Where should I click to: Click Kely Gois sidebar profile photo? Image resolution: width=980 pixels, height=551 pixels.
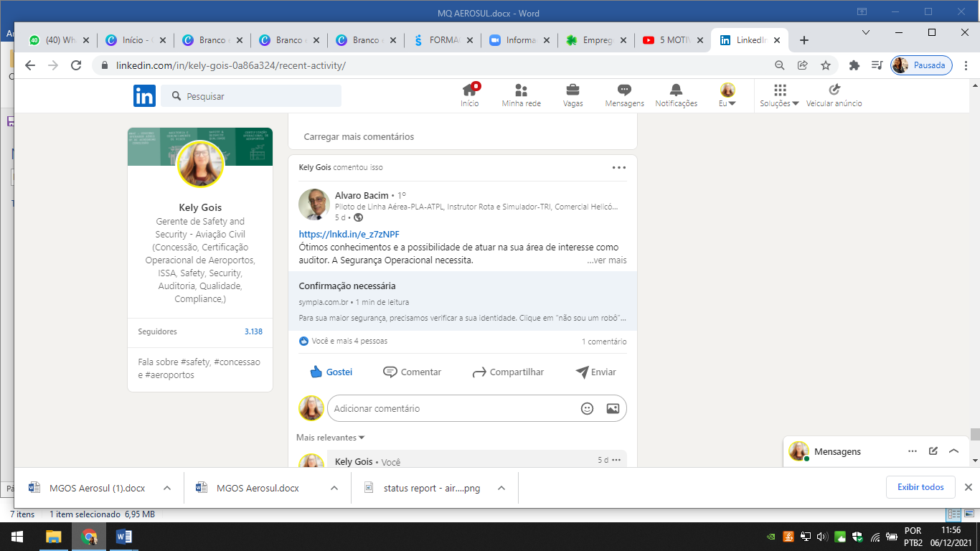pyautogui.click(x=200, y=164)
